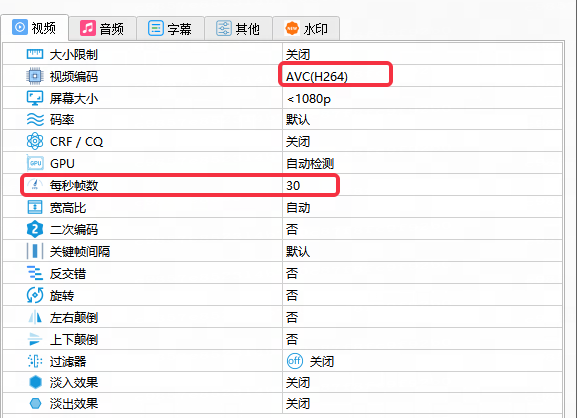The width and height of the screenshot is (578, 418).
Task: Toggle 反交错 value 否
Action: point(422,273)
